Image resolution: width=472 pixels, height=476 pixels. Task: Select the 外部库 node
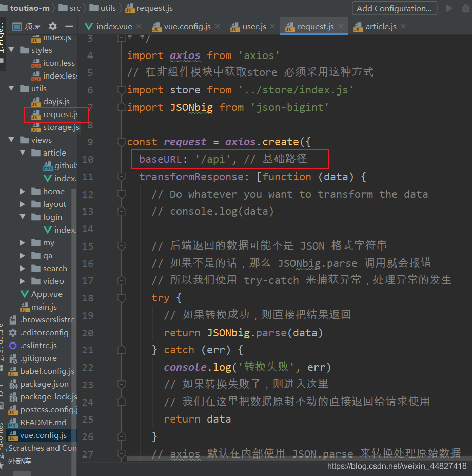click(x=19, y=461)
